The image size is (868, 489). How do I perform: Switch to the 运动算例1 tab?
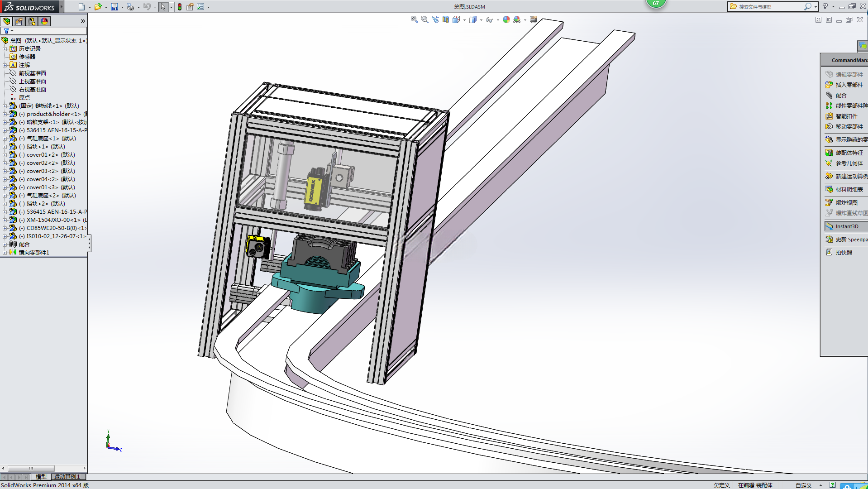click(67, 477)
